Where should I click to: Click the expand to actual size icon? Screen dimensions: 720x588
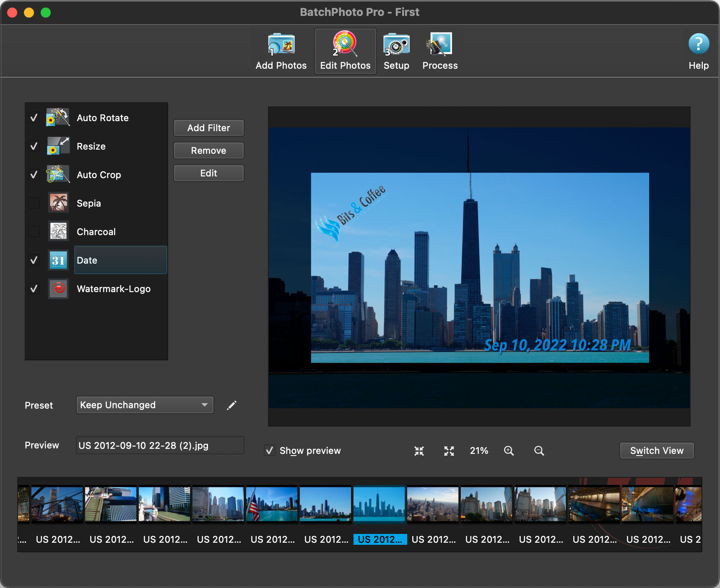tap(449, 451)
